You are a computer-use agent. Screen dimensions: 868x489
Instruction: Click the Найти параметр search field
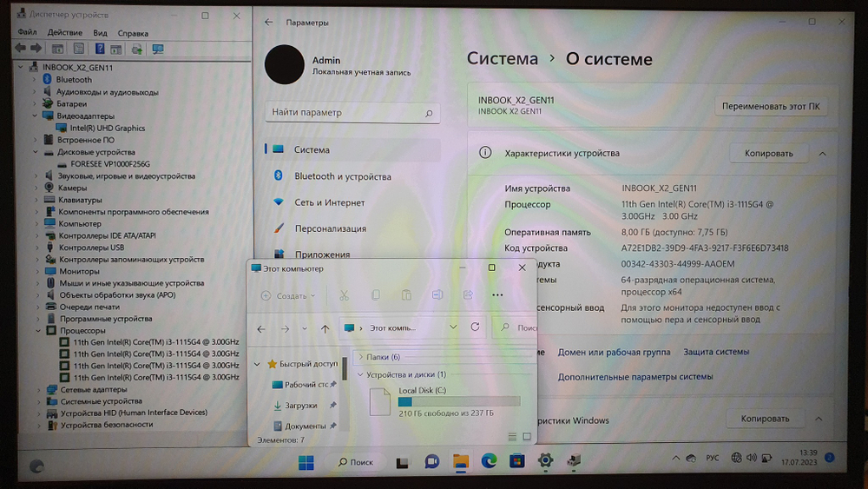click(352, 112)
